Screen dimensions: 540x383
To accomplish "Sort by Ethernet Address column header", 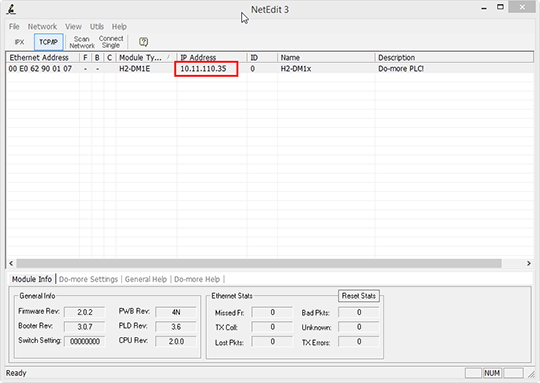I will (42, 58).
